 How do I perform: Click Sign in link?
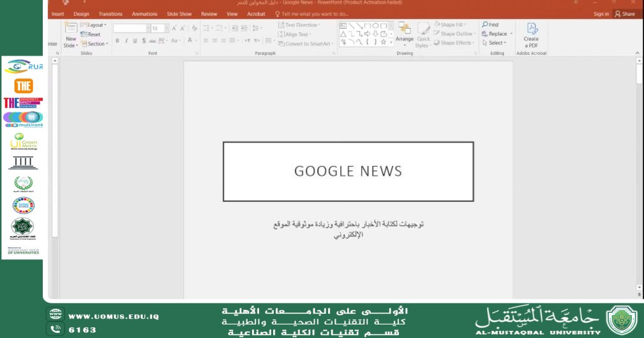coord(601,14)
